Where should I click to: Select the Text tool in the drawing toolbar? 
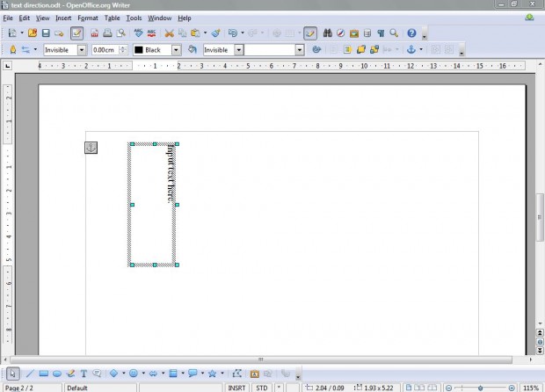tap(84, 374)
